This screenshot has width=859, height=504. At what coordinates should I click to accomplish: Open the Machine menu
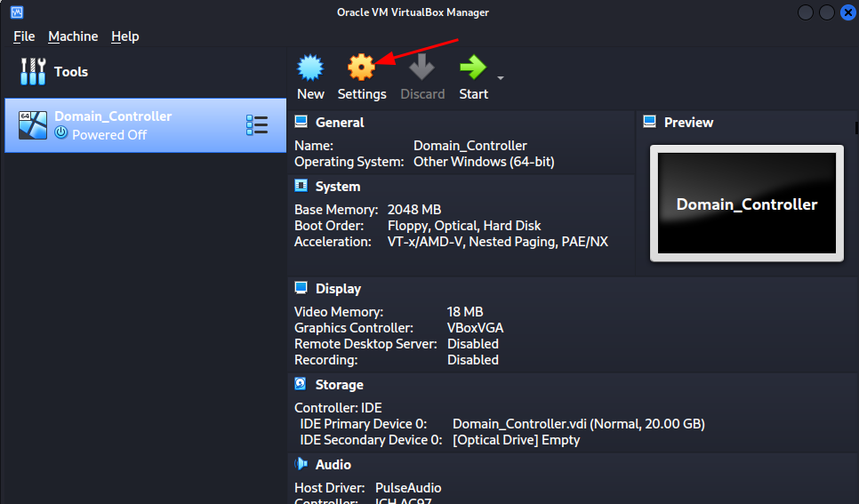(x=73, y=36)
